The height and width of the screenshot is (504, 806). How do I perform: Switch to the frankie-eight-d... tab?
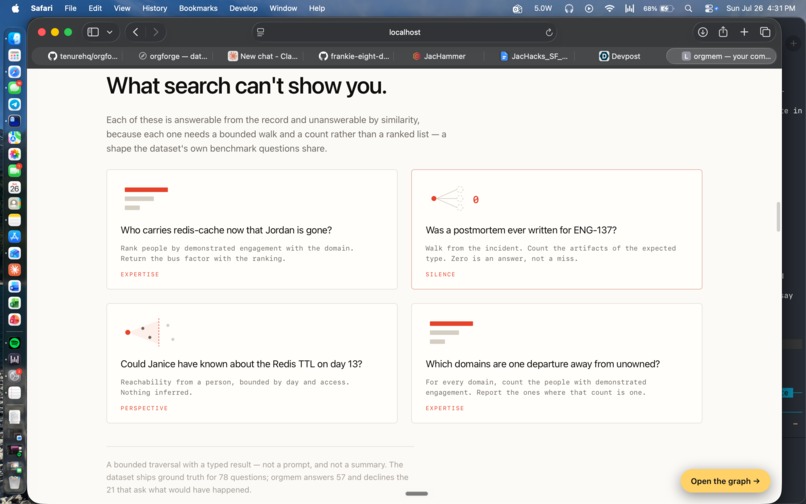pos(354,56)
